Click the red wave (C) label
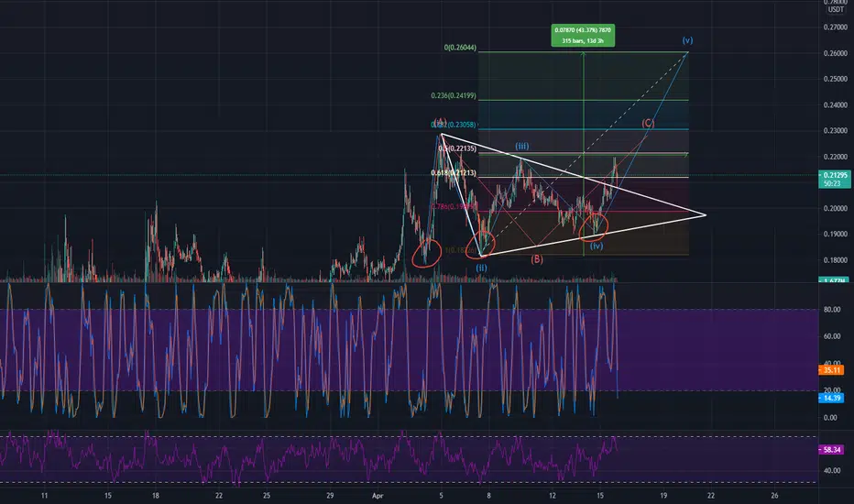 tap(648, 123)
